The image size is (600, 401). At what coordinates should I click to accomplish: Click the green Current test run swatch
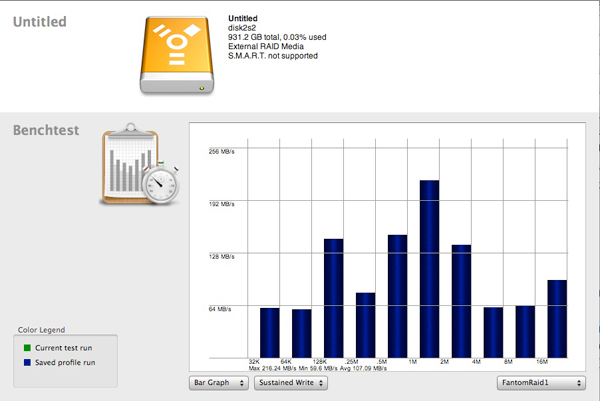point(25,348)
